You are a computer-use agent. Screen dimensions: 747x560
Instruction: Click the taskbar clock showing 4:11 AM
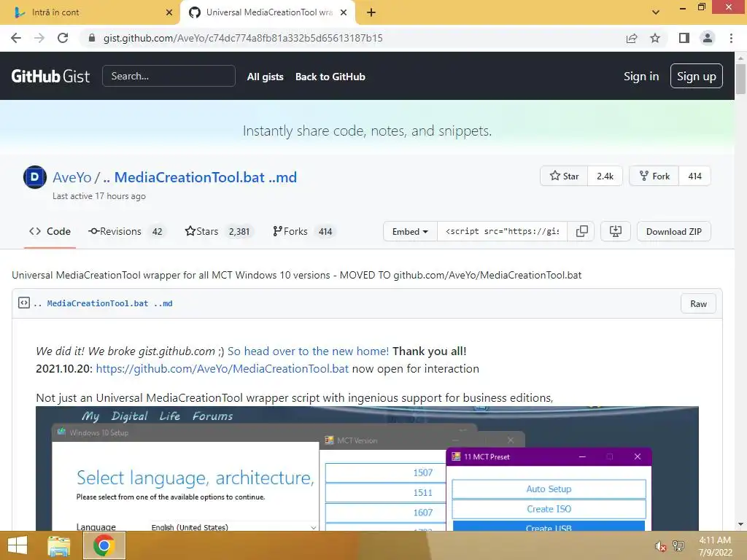pos(715,546)
